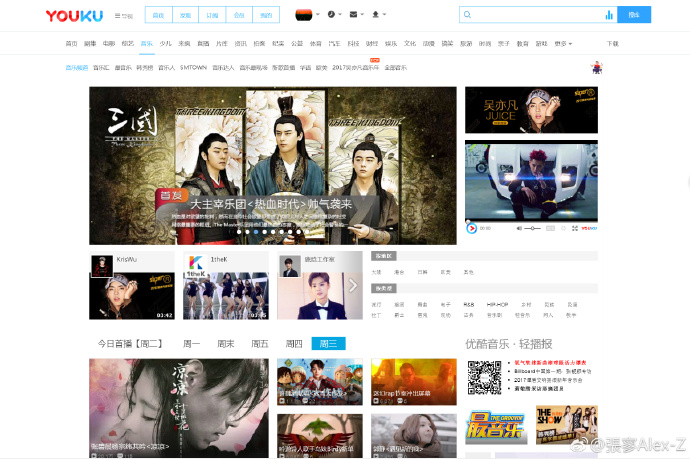Click the mascot icon at the sub-navigation's right

pos(597,67)
